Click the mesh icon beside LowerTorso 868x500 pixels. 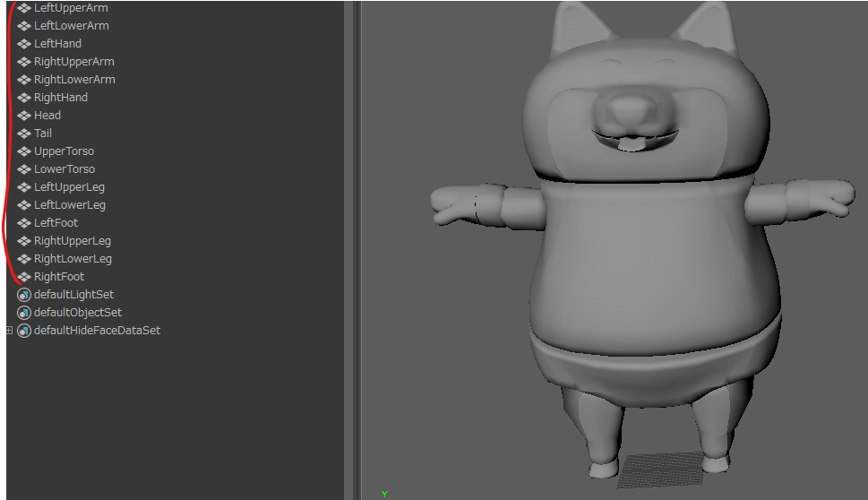24,168
